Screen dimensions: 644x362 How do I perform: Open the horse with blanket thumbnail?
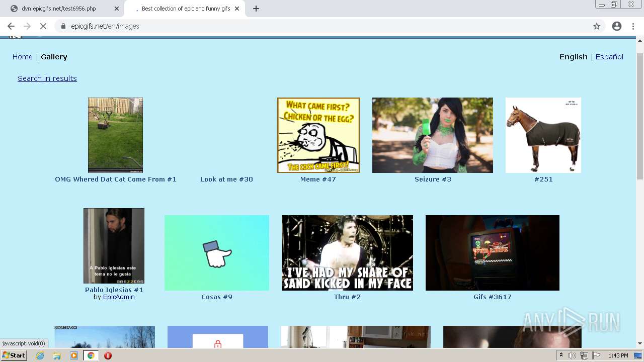coord(543,135)
